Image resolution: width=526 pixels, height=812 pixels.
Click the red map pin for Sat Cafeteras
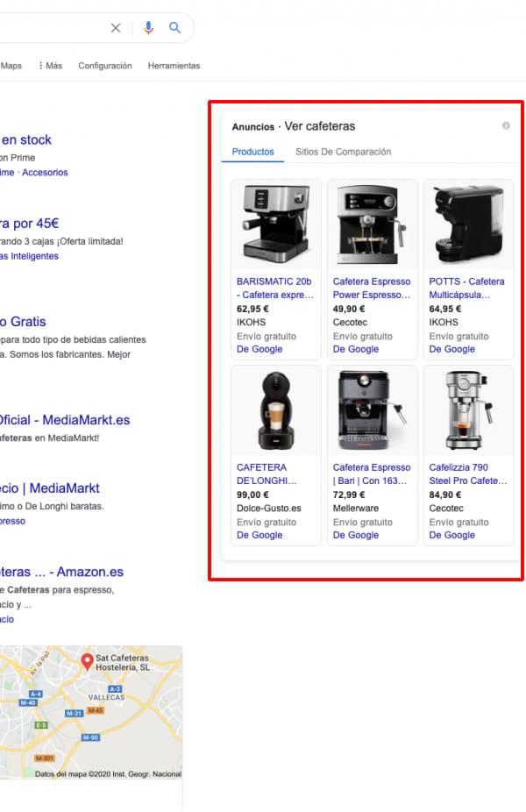(87, 661)
